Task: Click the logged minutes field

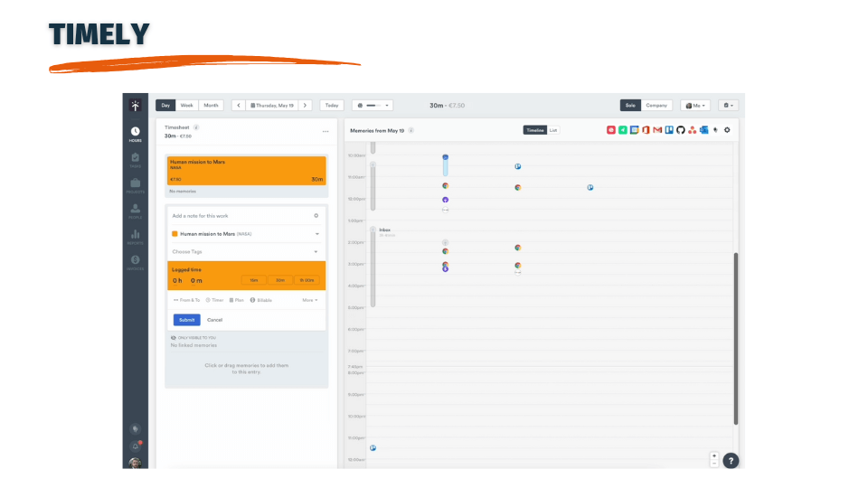Action: (x=196, y=280)
